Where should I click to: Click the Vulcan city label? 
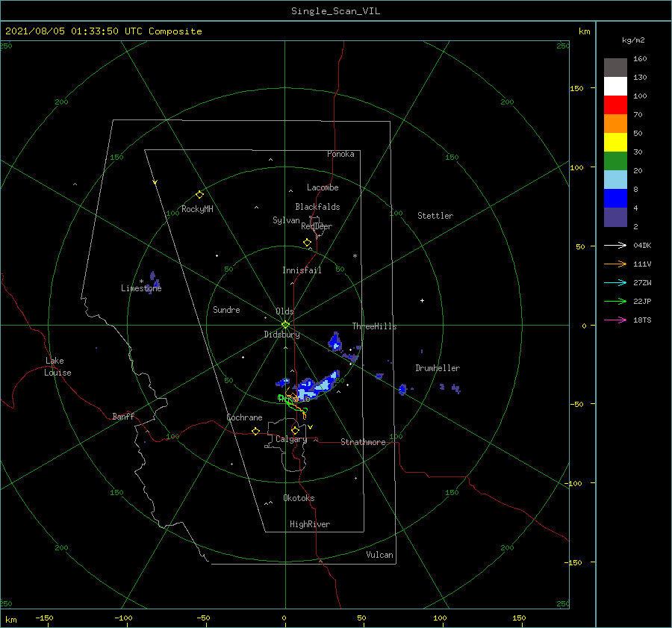(x=379, y=555)
